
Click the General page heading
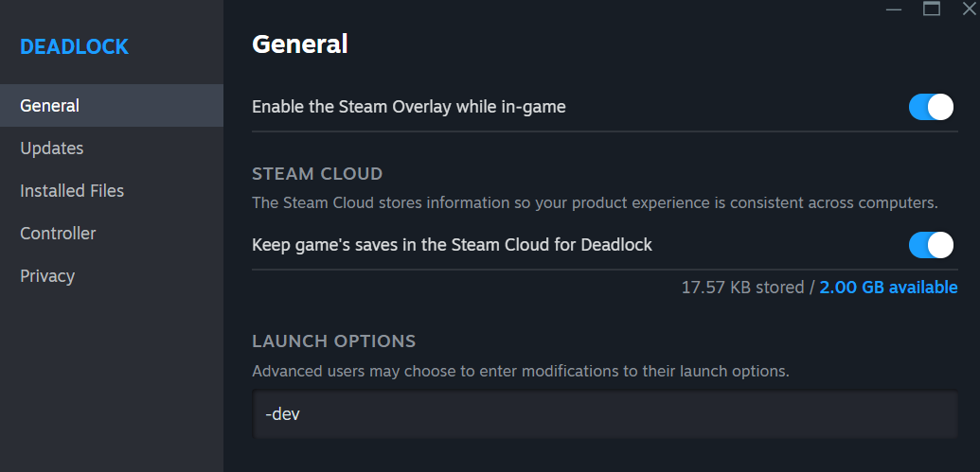pyautogui.click(x=300, y=44)
